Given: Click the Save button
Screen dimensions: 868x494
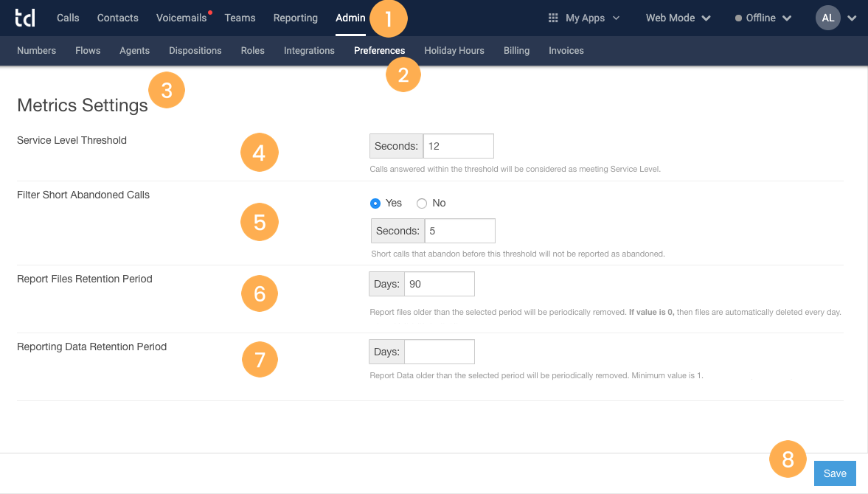Looking at the screenshot, I should [x=834, y=473].
